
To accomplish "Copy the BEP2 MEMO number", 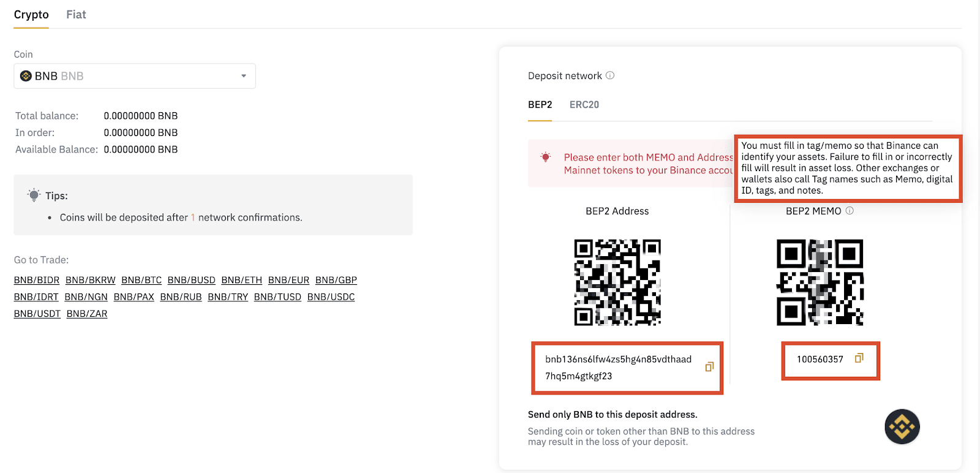I will coord(859,358).
